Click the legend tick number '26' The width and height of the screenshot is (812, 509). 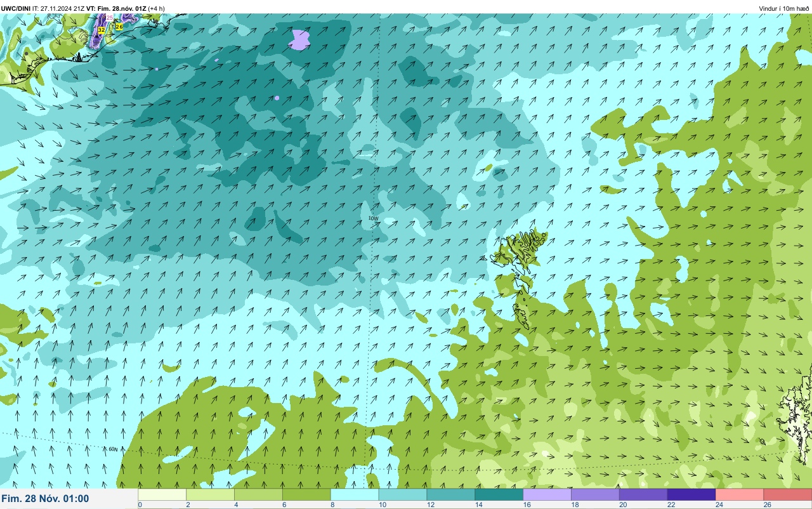click(766, 505)
